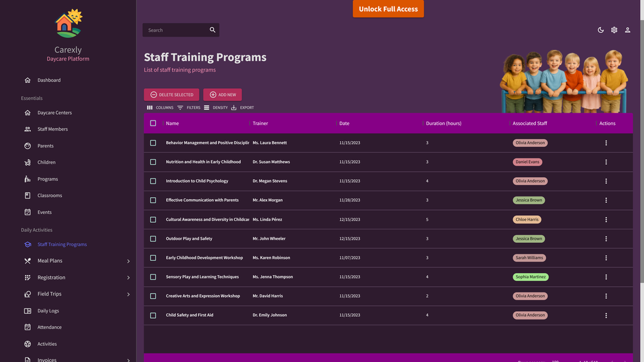Check Introduction to Child Psychology checkbox
Viewport: 644px width, 362px height.
pos(153,181)
